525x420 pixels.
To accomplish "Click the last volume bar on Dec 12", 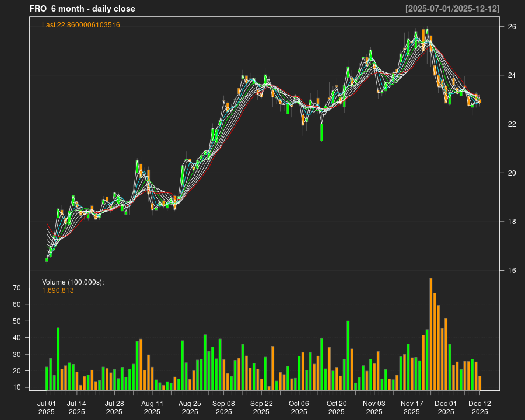I will click(480, 383).
